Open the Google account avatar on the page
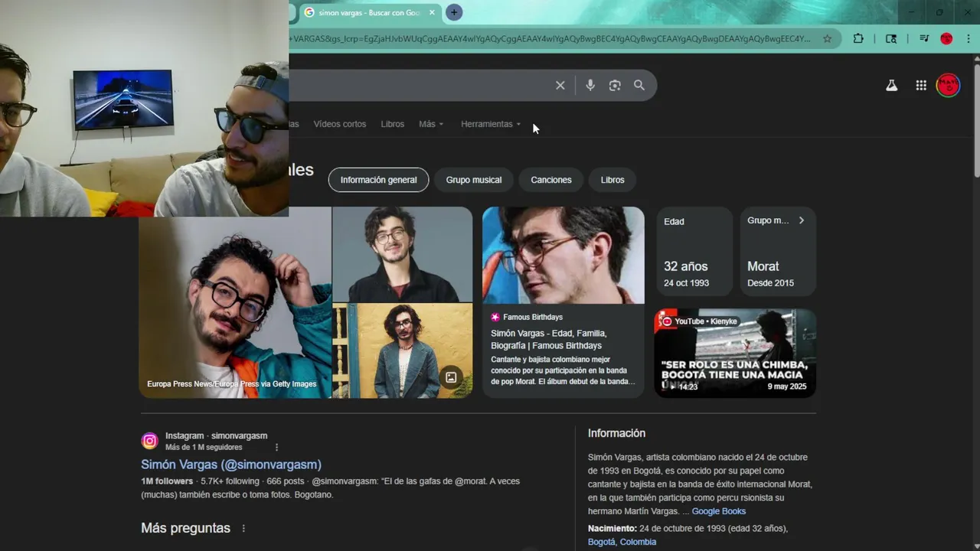The image size is (980, 551). [948, 85]
